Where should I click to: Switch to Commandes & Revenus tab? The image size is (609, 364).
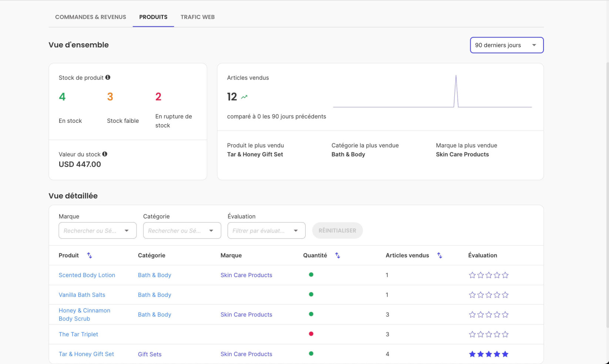(x=91, y=17)
